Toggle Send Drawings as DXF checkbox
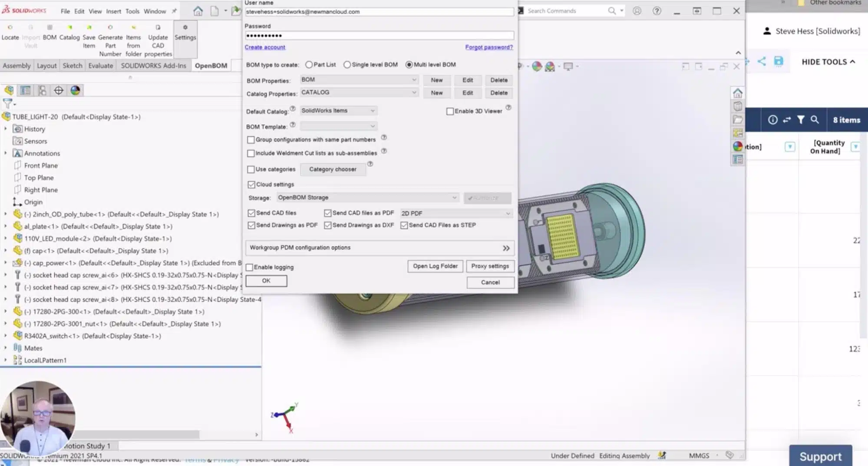Image resolution: width=868 pixels, height=466 pixels. (x=328, y=225)
